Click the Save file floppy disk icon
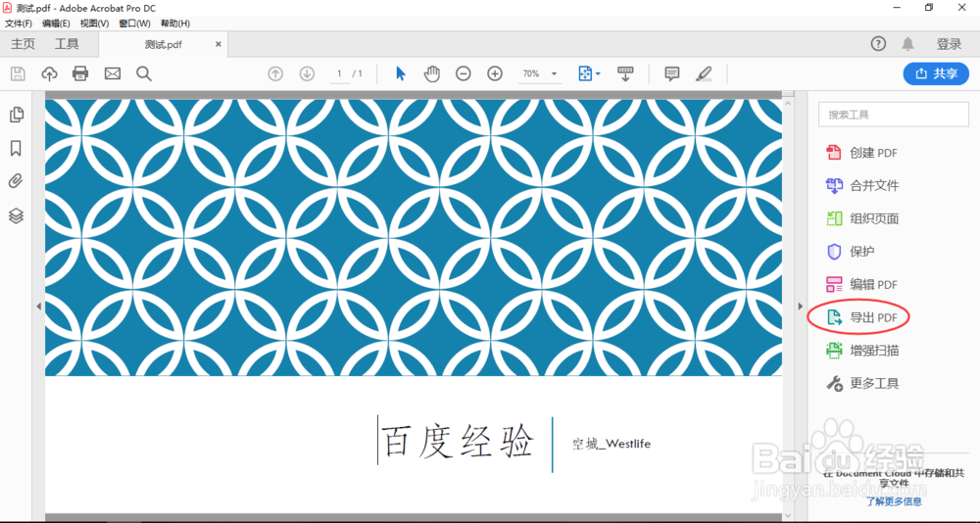The width and height of the screenshot is (980, 523). pyautogui.click(x=18, y=73)
